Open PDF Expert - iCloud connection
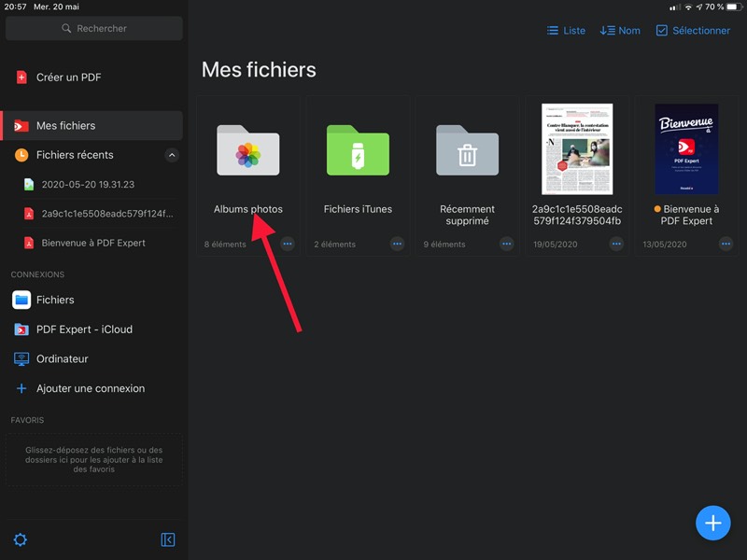This screenshot has height=560, width=747. pyautogui.click(x=84, y=329)
